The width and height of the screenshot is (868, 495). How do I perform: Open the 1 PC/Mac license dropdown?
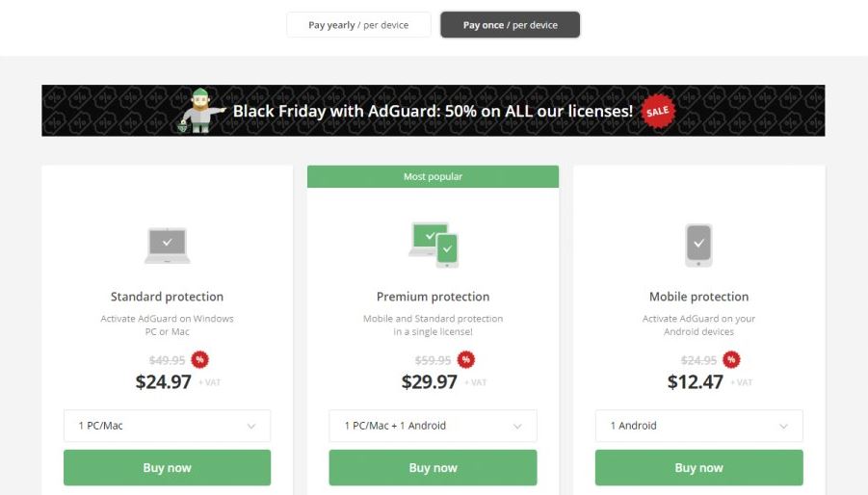coord(167,426)
